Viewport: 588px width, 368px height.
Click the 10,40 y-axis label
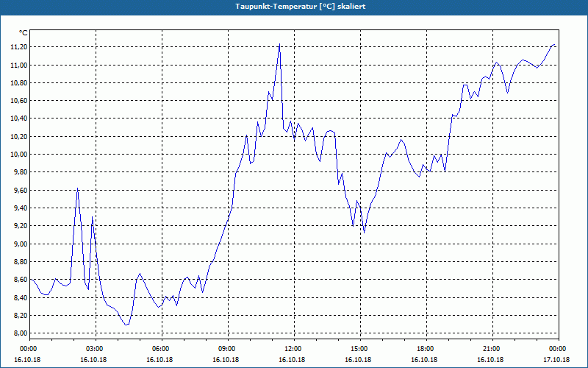point(21,118)
